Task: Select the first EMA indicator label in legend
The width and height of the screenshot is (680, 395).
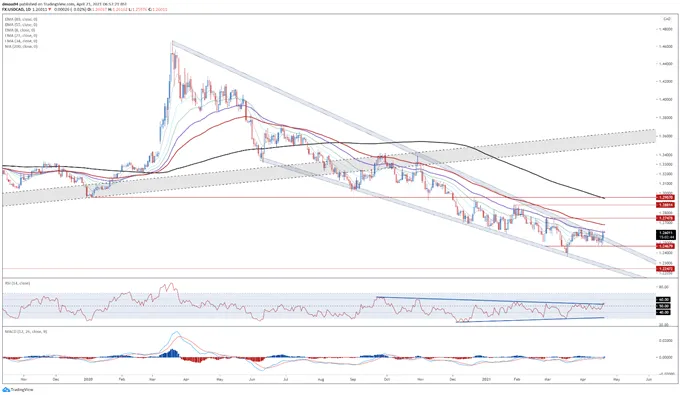Action: click(21, 19)
